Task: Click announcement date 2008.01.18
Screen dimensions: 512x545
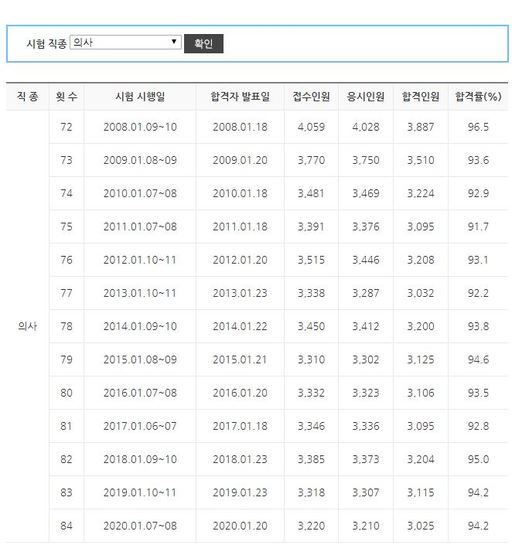Action: tap(240, 127)
